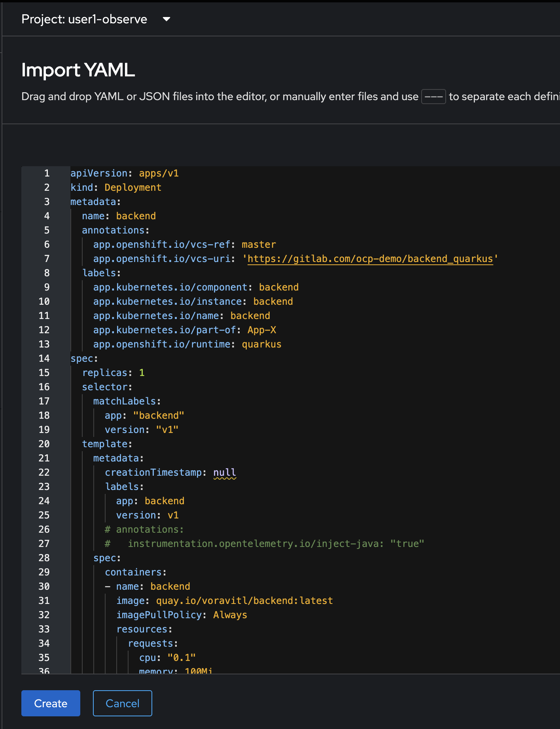Click 'app: "backend"' on line 18
Image resolution: width=560 pixels, height=729 pixels.
click(144, 416)
